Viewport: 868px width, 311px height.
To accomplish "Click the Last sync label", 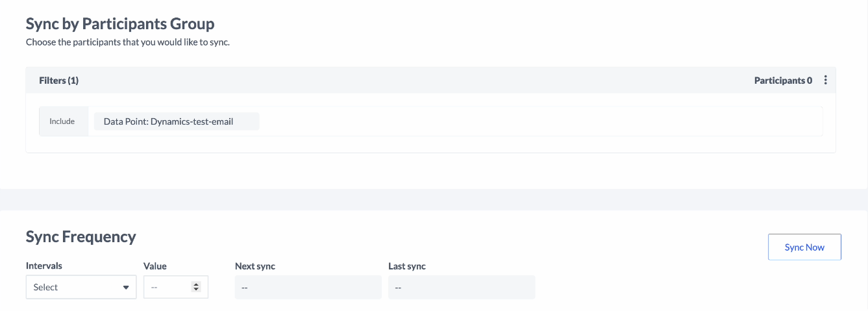I will click(407, 266).
